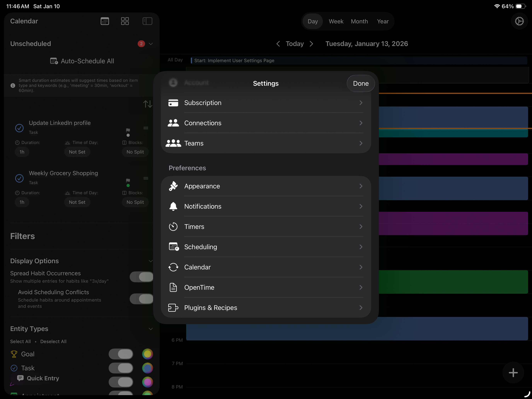Open Scheduling preferences row
Viewport: 532px width, 399px height.
click(x=266, y=247)
